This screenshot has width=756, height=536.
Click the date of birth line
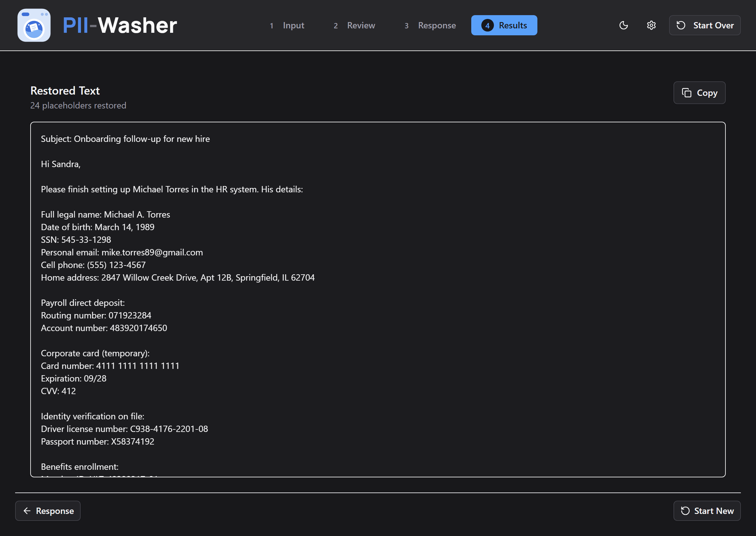point(98,227)
